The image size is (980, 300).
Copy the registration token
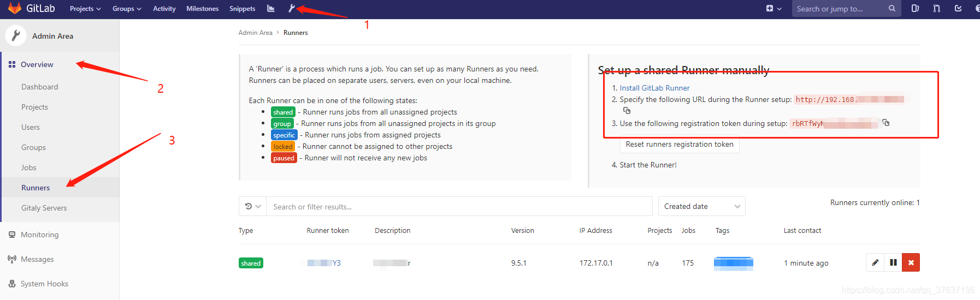click(x=886, y=123)
